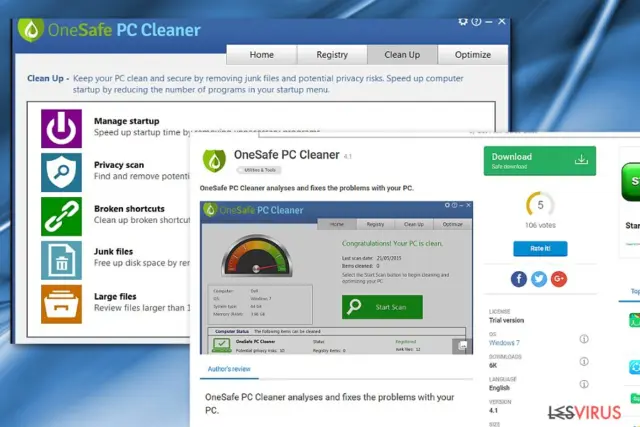Click the Large files heading
Viewport: 640px width, 427px height.
[x=115, y=297]
